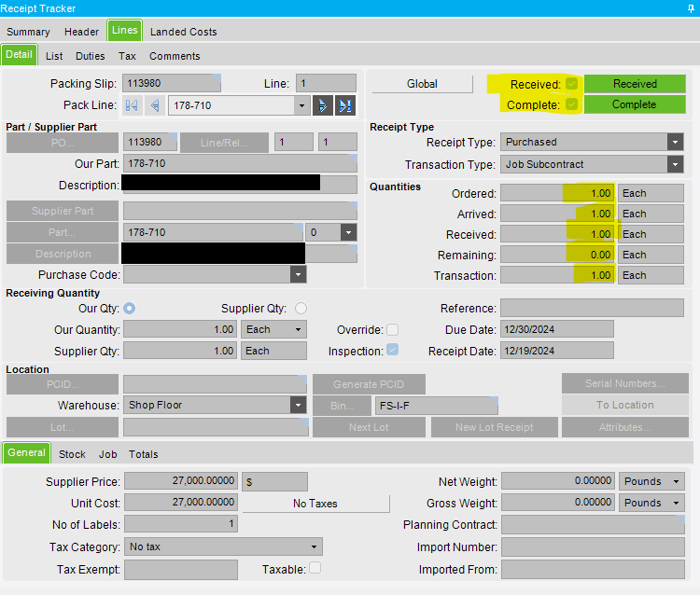Click the Serial Numbers... button
The width and height of the screenshot is (700, 595).
click(625, 383)
